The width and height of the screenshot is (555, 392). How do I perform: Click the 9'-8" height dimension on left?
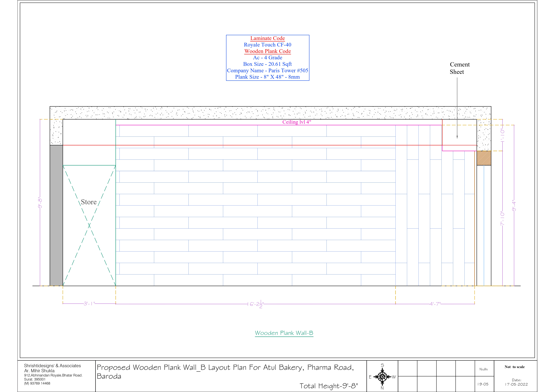pyautogui.click(x=40, y=203)
